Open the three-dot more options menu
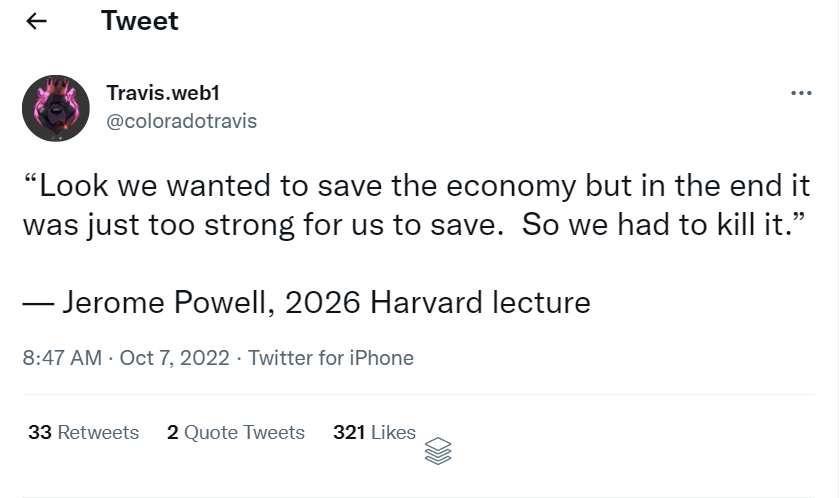This screenshot has height=498, width=840. coord(800,94)
